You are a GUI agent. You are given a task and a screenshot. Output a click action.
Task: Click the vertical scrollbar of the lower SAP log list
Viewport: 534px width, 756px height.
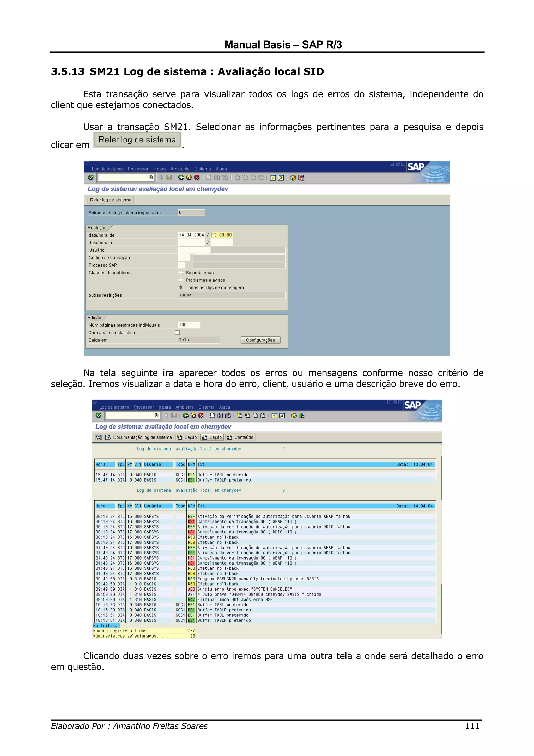[441, 541]
